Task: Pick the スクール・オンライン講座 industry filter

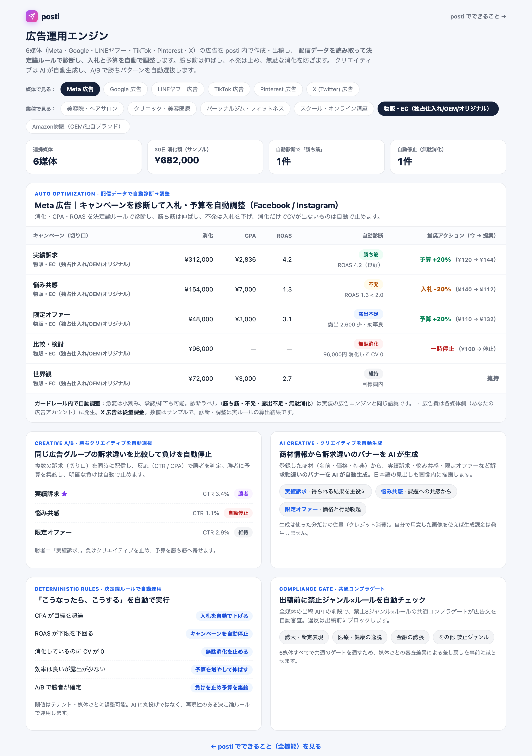Action: [x=334, y=109]
